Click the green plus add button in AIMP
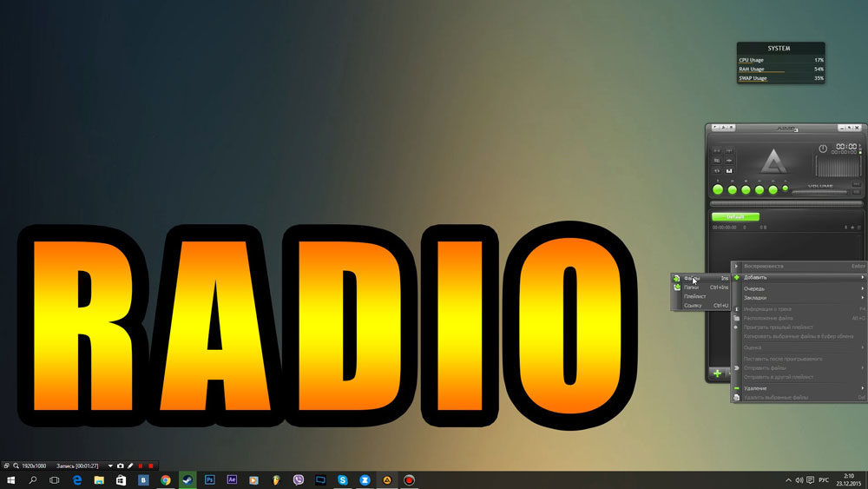Viewport: 868px width, 489px height. pos(717,373)
